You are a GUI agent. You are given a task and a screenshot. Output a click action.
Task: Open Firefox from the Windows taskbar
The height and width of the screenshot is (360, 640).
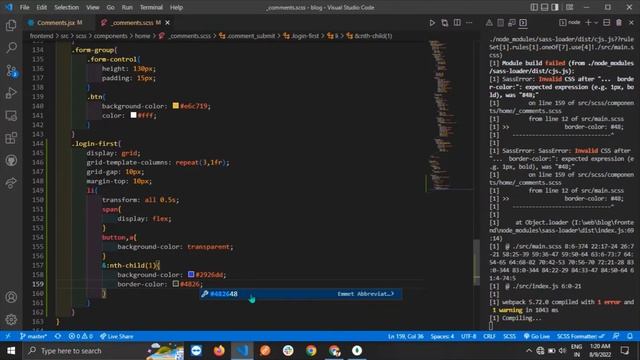pos(219,351)
